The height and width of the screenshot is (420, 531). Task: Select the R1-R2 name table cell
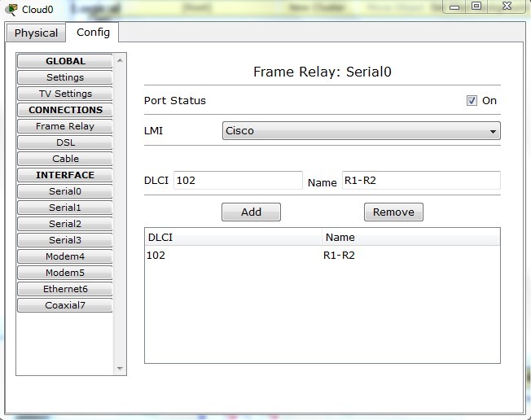coord(339,255)
